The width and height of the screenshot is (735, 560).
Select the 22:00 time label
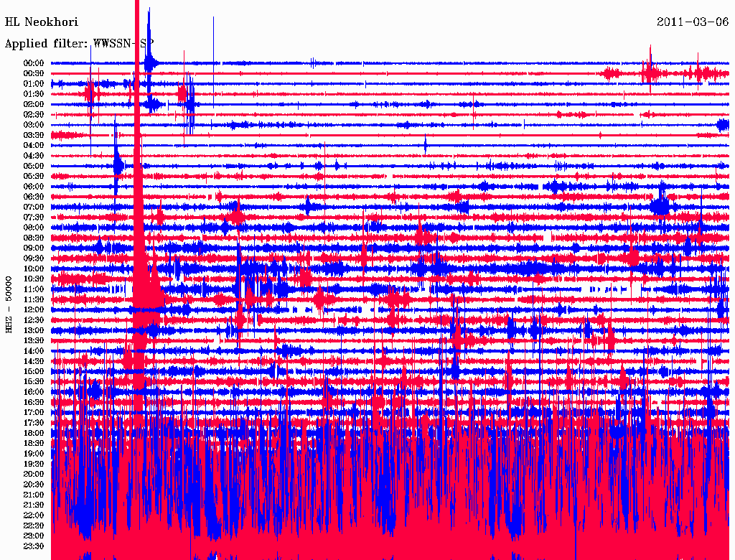pyautogui.click(x=34, y=515)
